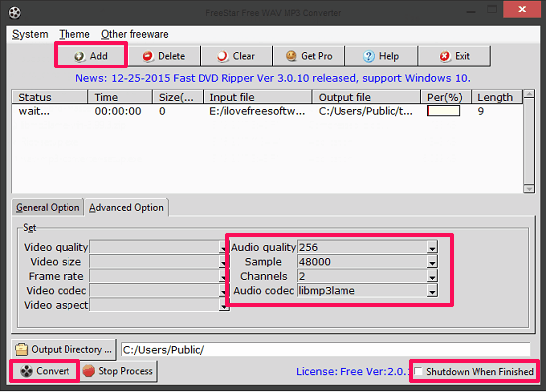The height and width of the screenshot is (392, 546).
Task: Expand the Audio codec dropdown
Action: (432, 291)
